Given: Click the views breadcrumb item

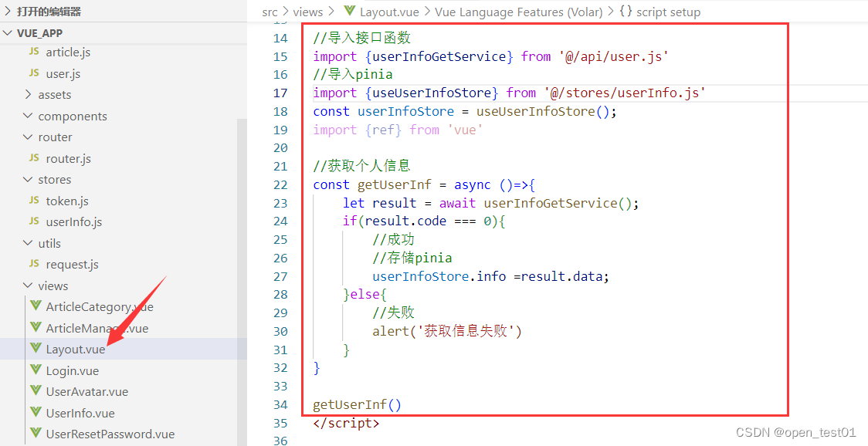Looking at the screenshot, I should click(x=308, y=12).
